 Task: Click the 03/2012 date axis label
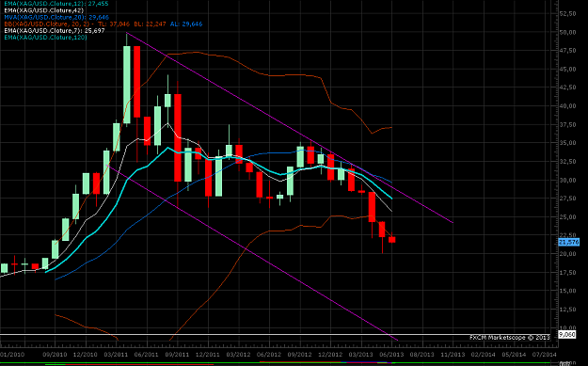click(238, 355)
